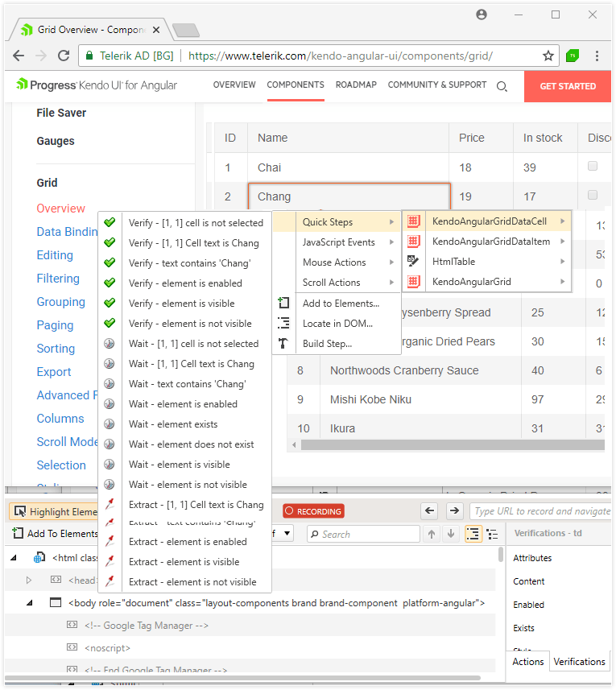Open the COMMUNITY & SUPPORT link
Image resolution: width=616 pixels, height=690 pixels.
[437, 85]
